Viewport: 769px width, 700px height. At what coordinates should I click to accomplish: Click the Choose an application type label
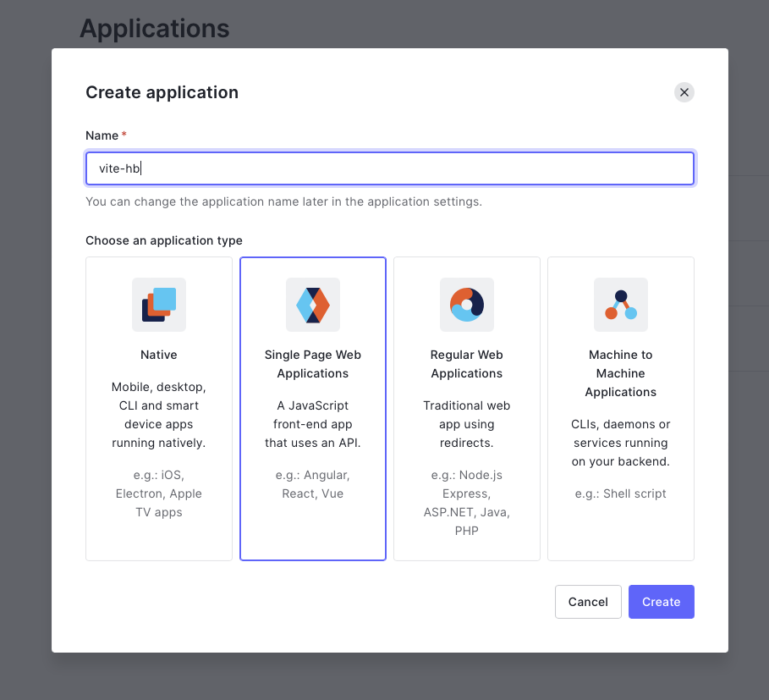coord(162,240)
